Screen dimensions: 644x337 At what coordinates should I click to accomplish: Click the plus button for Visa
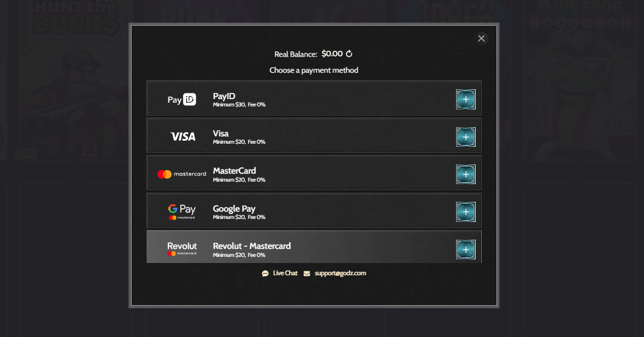(466, 136)
